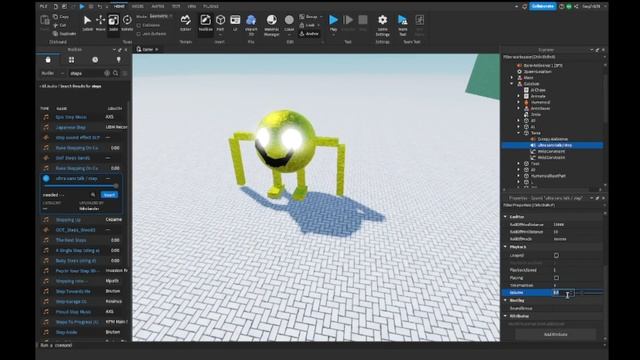640x360 pixels.
Task: Choose the Move tool
Action: pyautogui.click(x=100, y=23)
